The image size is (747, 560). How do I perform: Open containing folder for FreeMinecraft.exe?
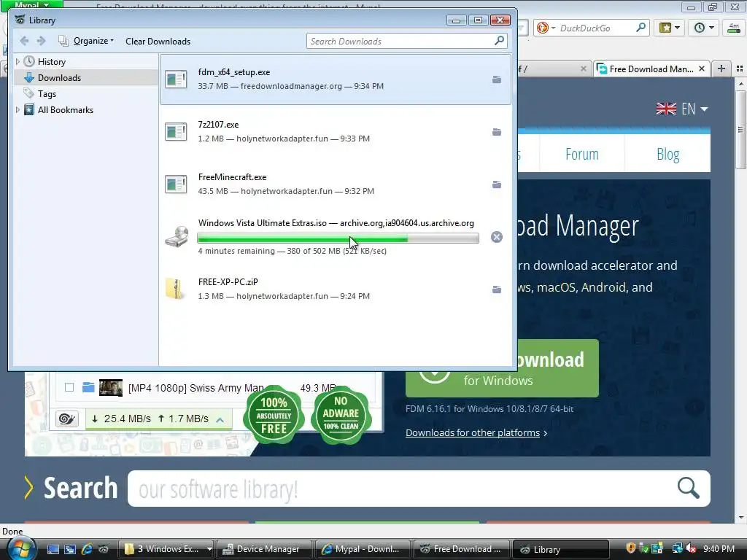click(x=496, y=184)
